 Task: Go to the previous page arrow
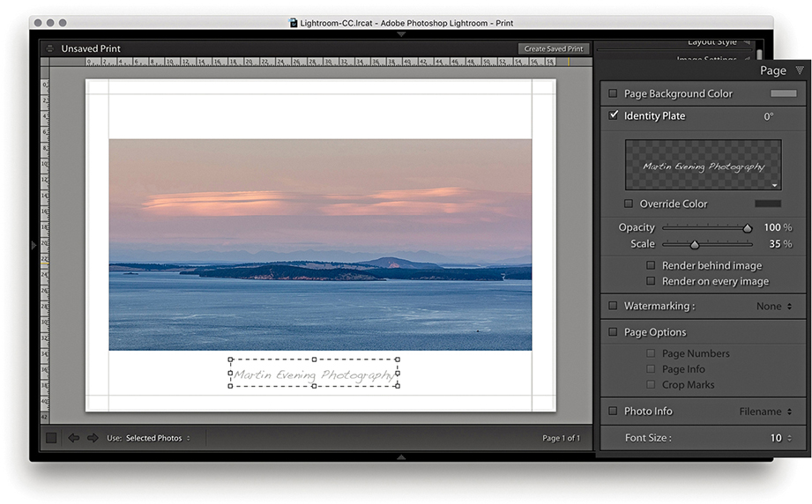click(x=74, y=438)
